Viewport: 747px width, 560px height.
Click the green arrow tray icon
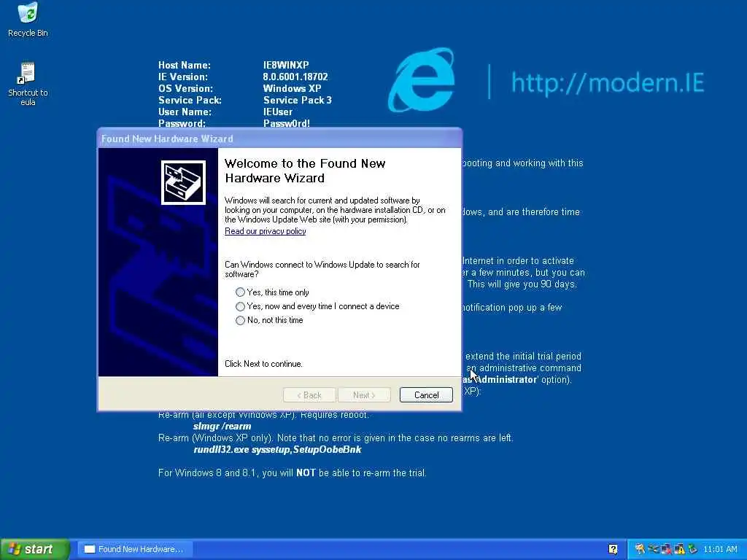(693, 550)
